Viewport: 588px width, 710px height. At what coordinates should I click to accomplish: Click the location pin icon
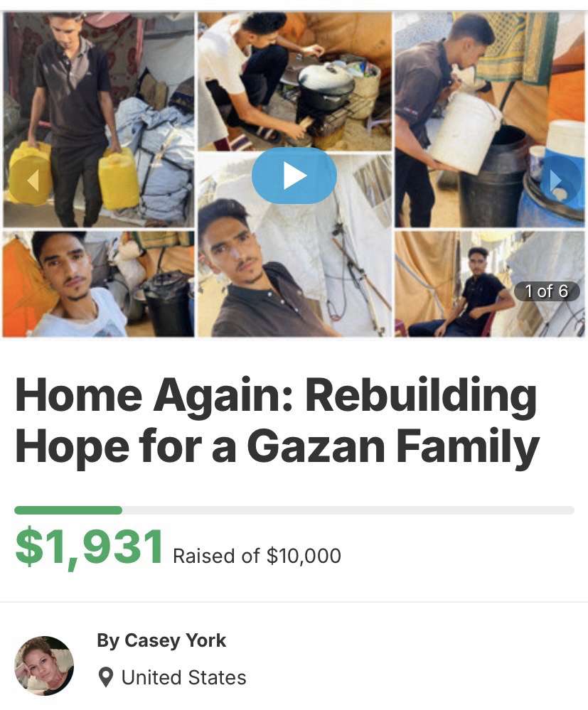click(105, 677)
